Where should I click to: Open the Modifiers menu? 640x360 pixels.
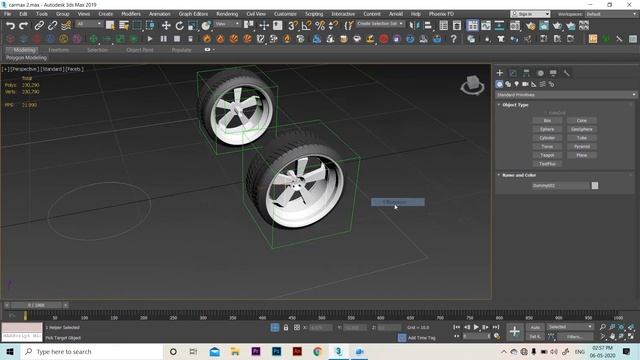(131, 14)
